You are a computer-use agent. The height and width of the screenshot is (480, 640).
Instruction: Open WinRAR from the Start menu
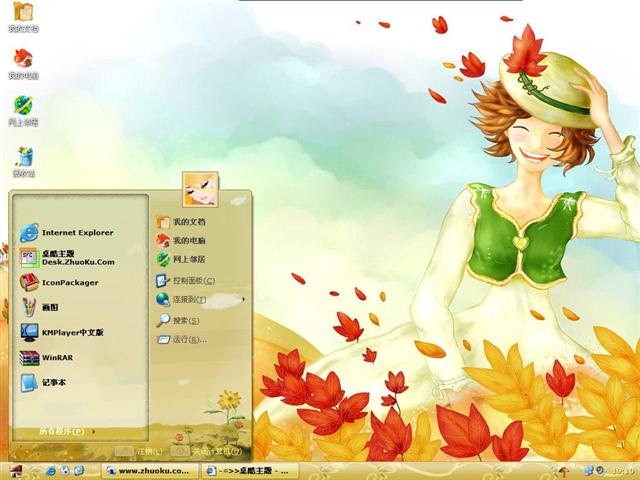coord(47,358)
